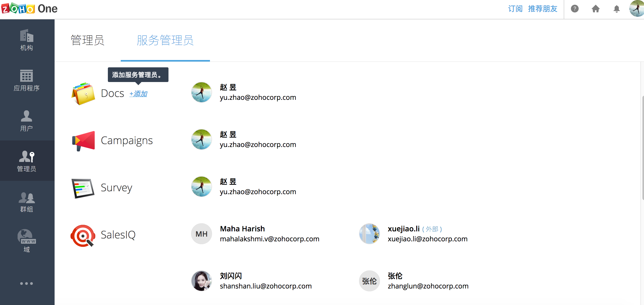The width and height of the screenshot is (644, 305).
Task: Click the help question mark icon
Action: pyautogui.click(x=575, y=9)
